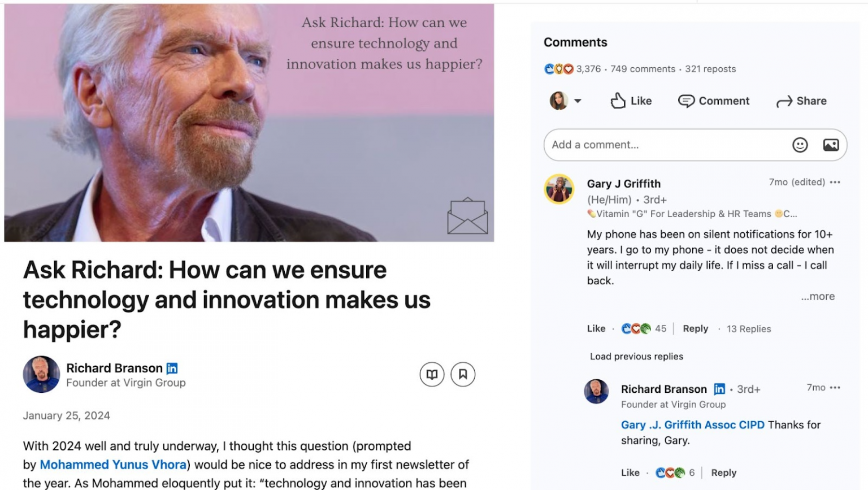This screenshot has height=490, width=868.
Task: Click the Add a comment input field
Action: click(x=650, y=145)
